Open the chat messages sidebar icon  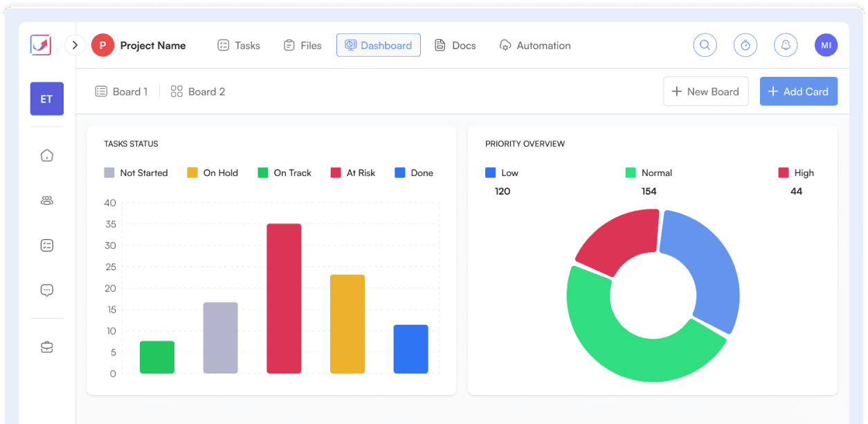(x=47, y=290)
